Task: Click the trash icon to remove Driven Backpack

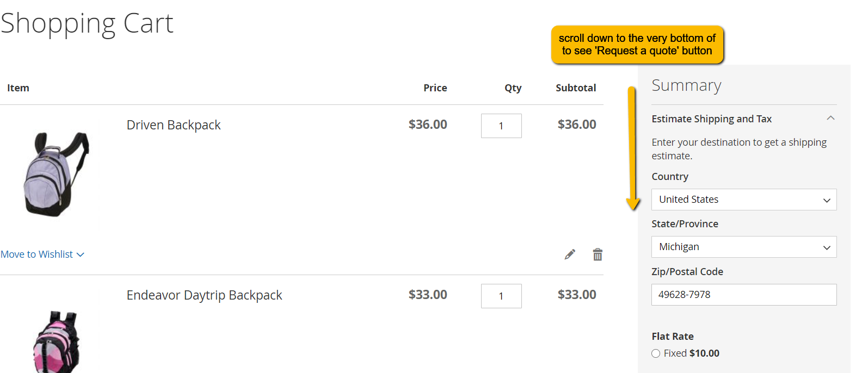Action: point(598,254)
